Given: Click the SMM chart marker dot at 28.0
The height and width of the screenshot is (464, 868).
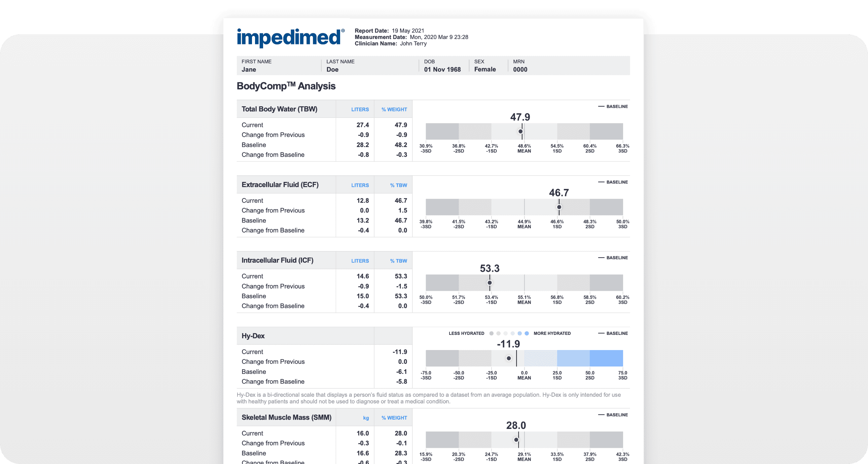Looking at the screenshot, I should 516,440.
